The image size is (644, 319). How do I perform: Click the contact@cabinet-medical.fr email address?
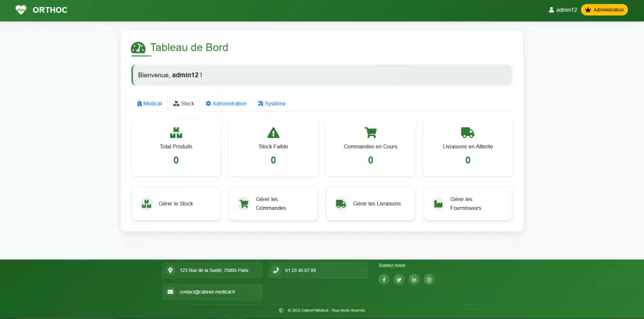pos(207,292)
